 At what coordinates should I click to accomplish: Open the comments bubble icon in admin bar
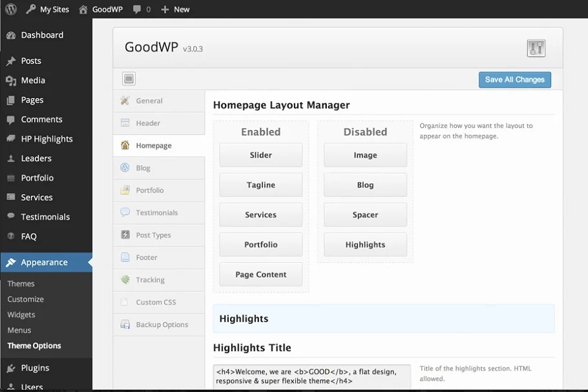click(138, 10)
